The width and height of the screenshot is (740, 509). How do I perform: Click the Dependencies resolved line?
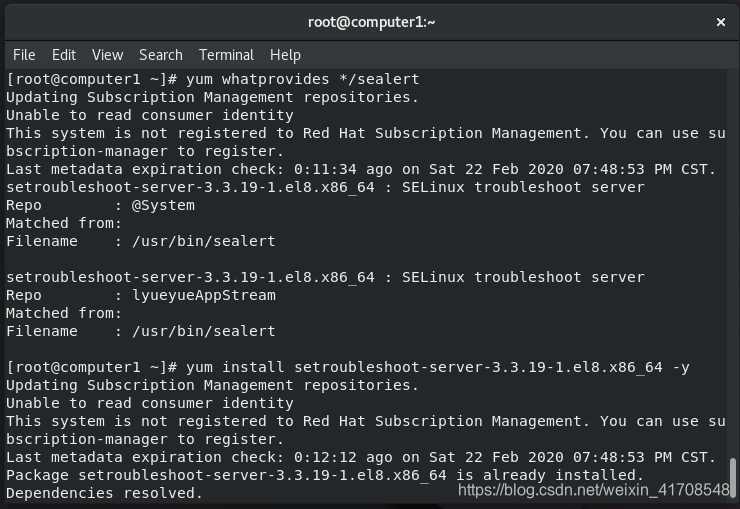tap(104, 493)
